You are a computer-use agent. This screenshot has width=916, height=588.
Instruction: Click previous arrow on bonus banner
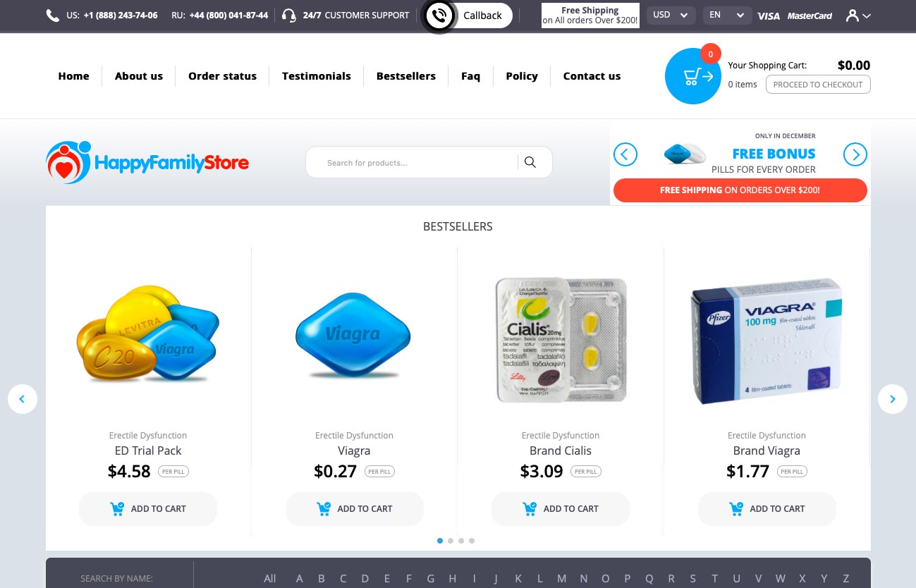point(625,154)
